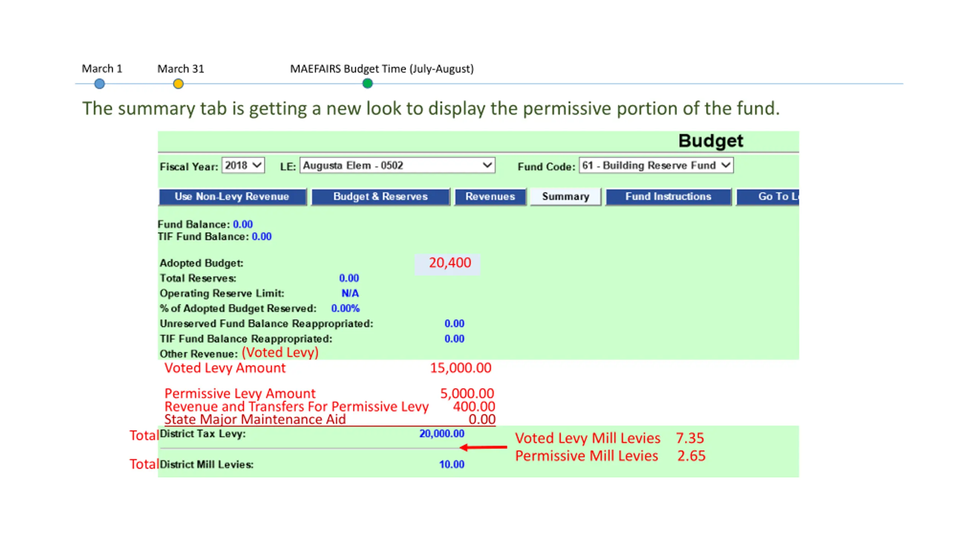Click the District Tax Levy value 20,000.00
Viewport: 980px width, 551px height.
(x=442, y=434)
